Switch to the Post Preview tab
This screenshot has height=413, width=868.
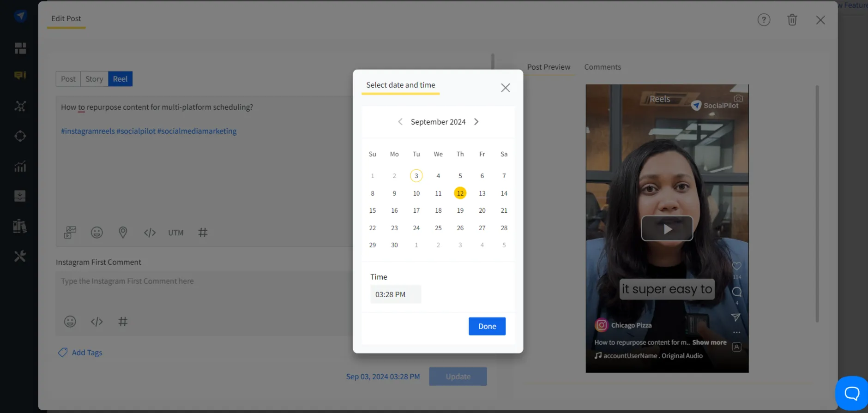[549, 67]
